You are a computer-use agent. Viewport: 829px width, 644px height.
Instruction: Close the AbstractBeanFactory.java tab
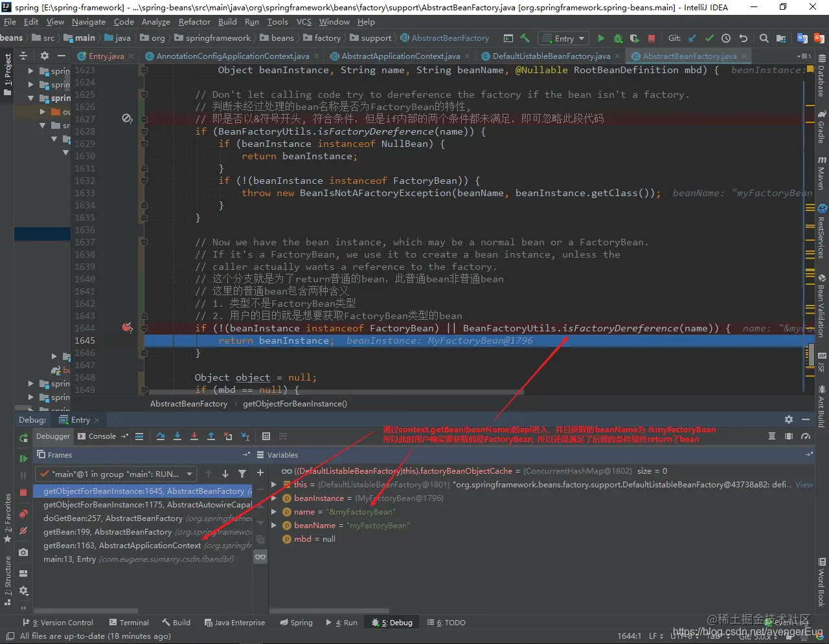(x=744, y=56)
